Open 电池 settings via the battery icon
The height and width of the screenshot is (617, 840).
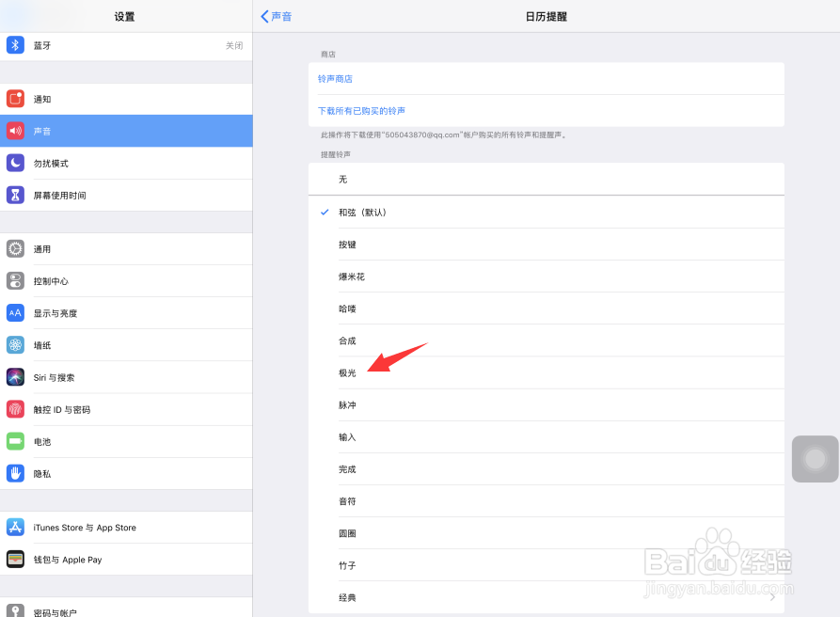(x=15, y=441)
